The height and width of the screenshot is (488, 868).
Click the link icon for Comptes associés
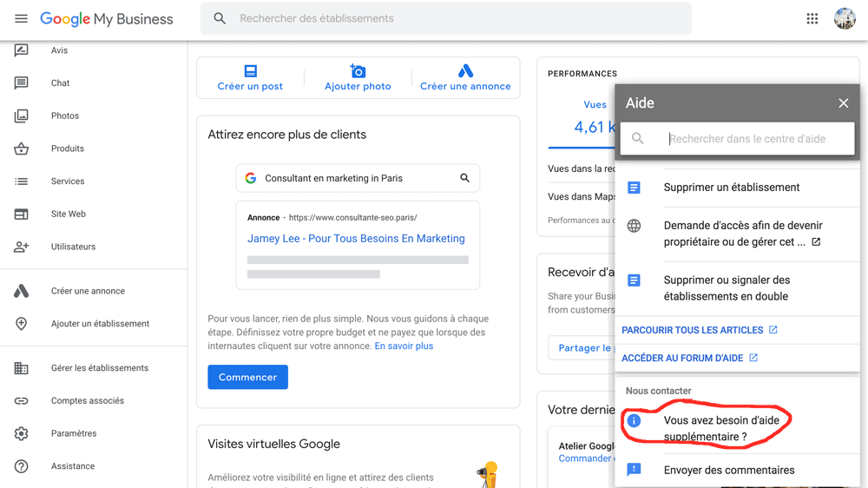tap(21, 400)
